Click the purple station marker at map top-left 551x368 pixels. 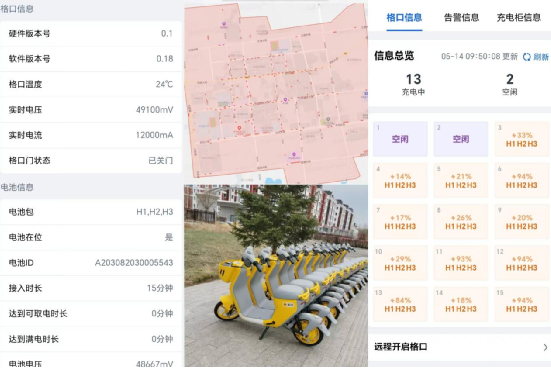(x=224, y=24)
